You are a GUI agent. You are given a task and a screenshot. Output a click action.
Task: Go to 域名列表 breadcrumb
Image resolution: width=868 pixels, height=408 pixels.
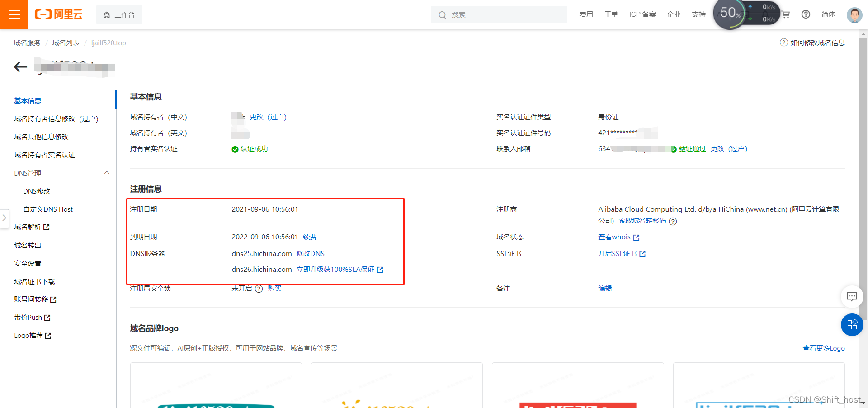click(66, 43)
